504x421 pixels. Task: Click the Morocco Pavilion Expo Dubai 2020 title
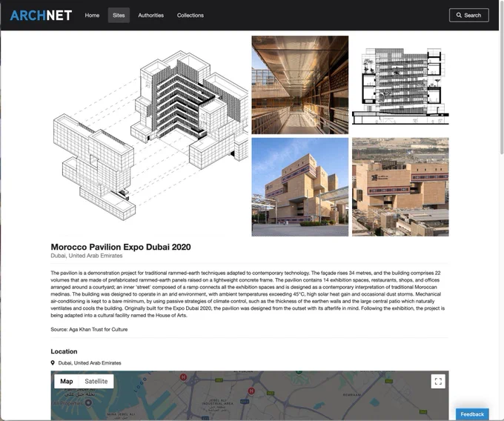click(121, 247)
